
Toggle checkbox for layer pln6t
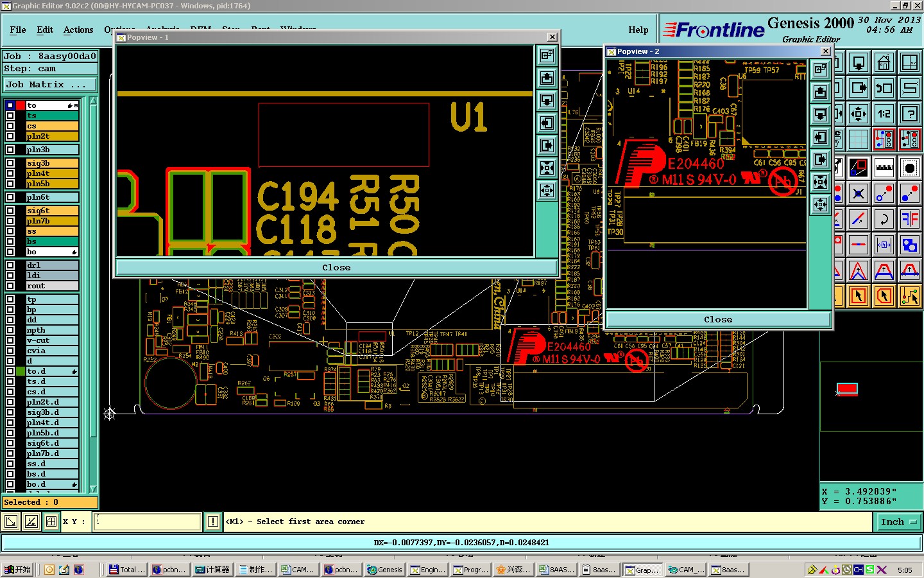10,197
